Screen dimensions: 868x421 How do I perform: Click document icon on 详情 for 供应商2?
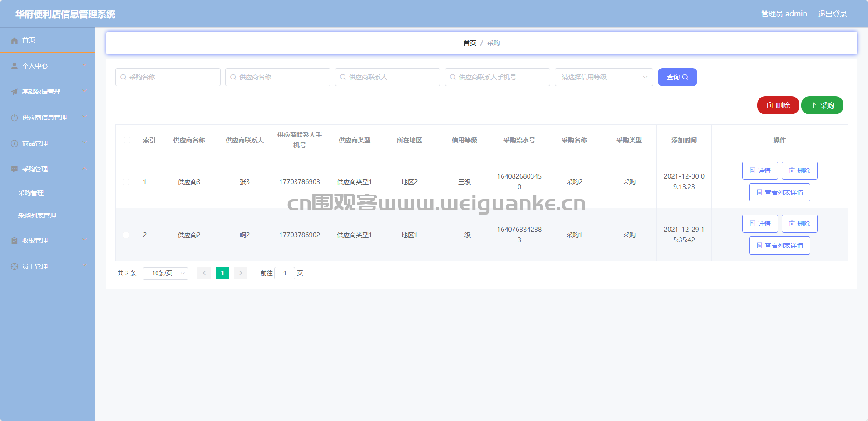pos(752,224)
